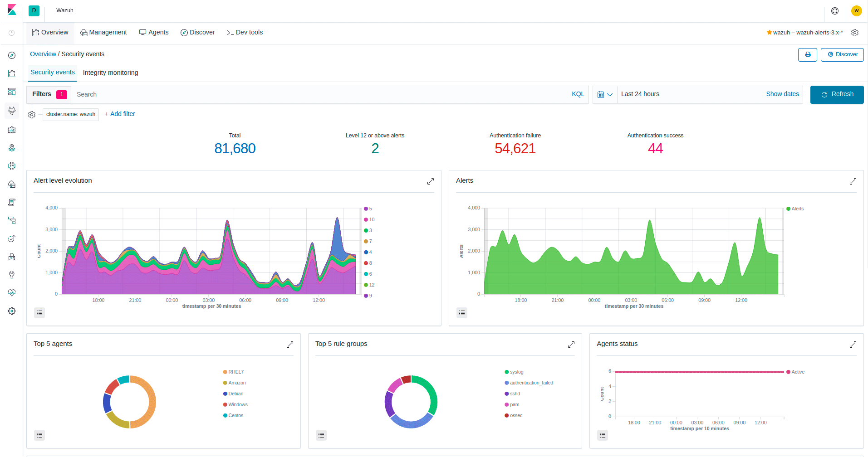Open the help lifebuoy icon in top bar
The image size is (868, 457).
click(x=835, y=10)
